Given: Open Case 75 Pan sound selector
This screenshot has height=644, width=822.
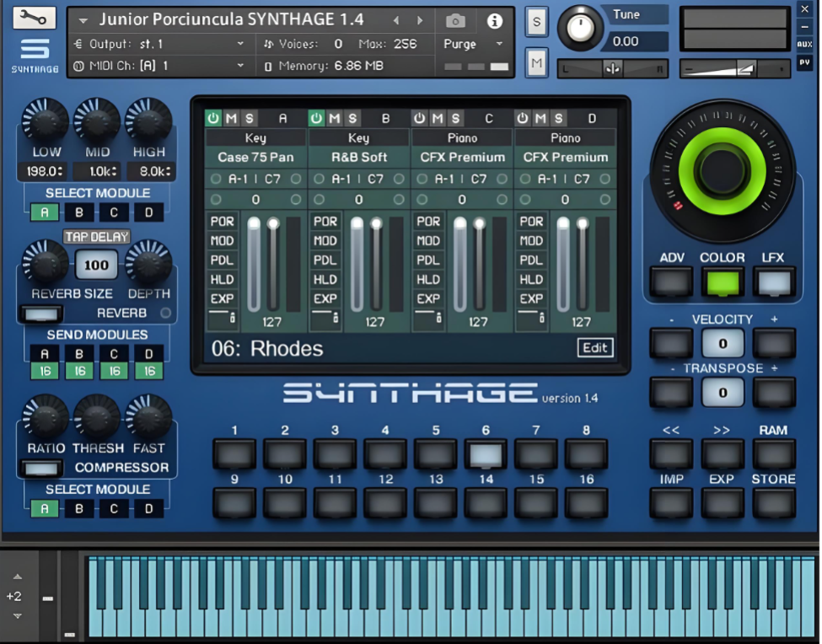Looking at the screenshot, I should click(x=255, y=157).
